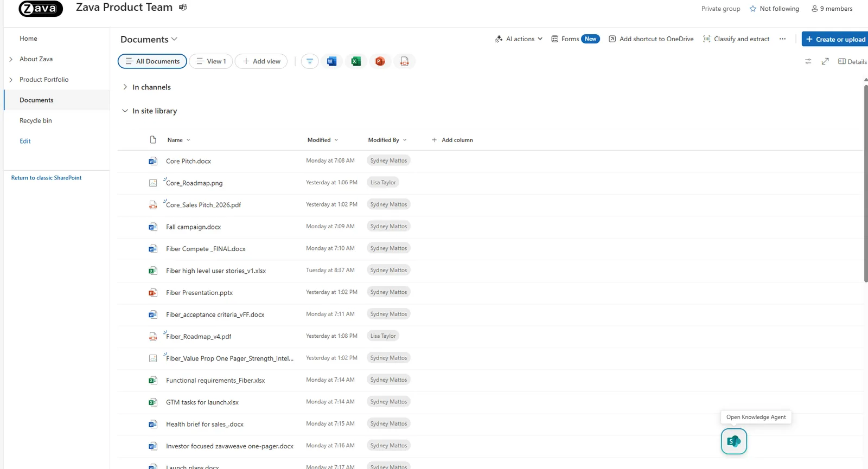868x469 pixels.
Task: Open GTM tasks for launch.xlsx file name
Action: point(202,402)
